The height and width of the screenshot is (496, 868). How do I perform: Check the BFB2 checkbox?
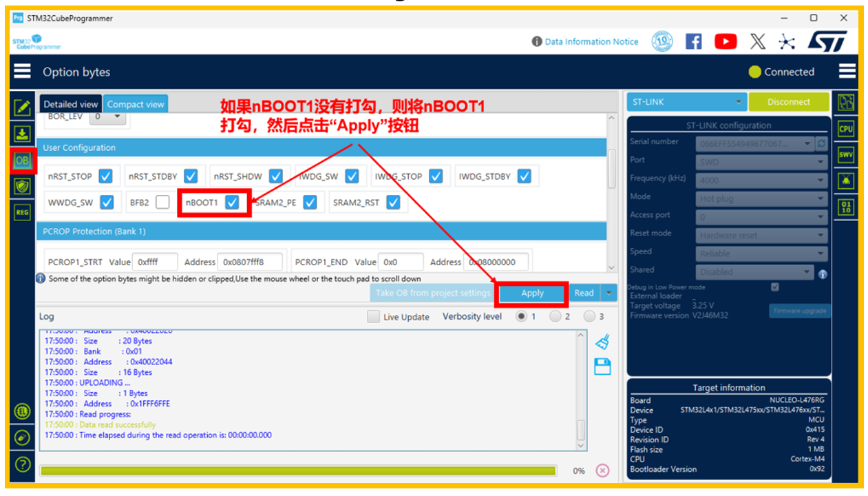click(x=162, y=203)
